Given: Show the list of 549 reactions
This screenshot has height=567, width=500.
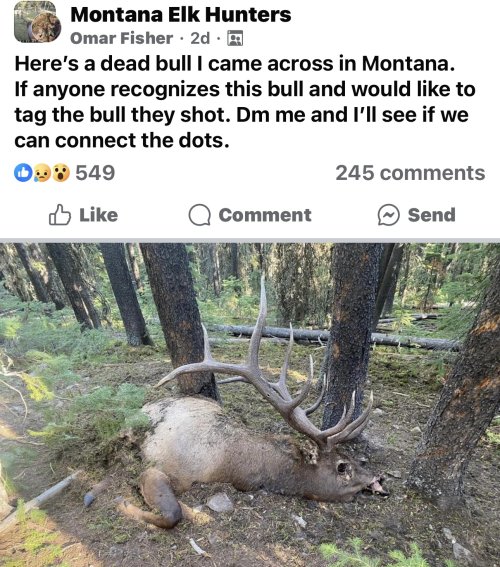Looking at the screenshot, I should [x=95, y=173].
